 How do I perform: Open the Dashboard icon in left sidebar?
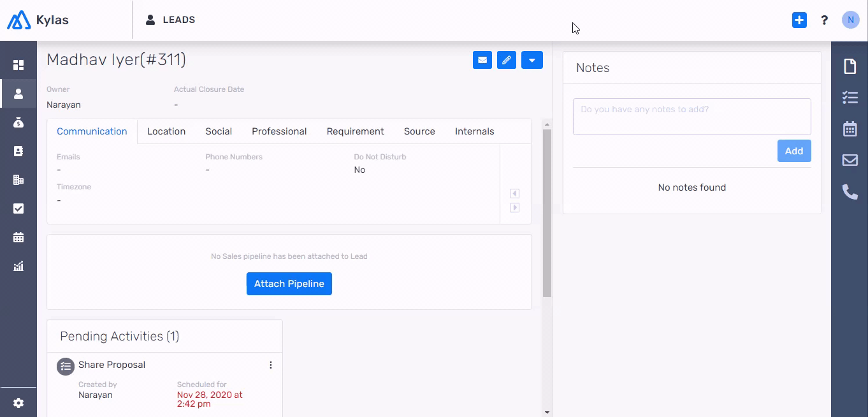[18, 65]
